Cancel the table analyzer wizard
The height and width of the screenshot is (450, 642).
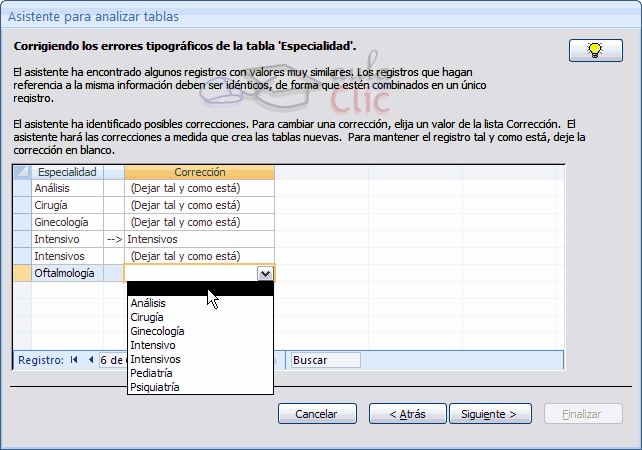click(x=316, y=414)
